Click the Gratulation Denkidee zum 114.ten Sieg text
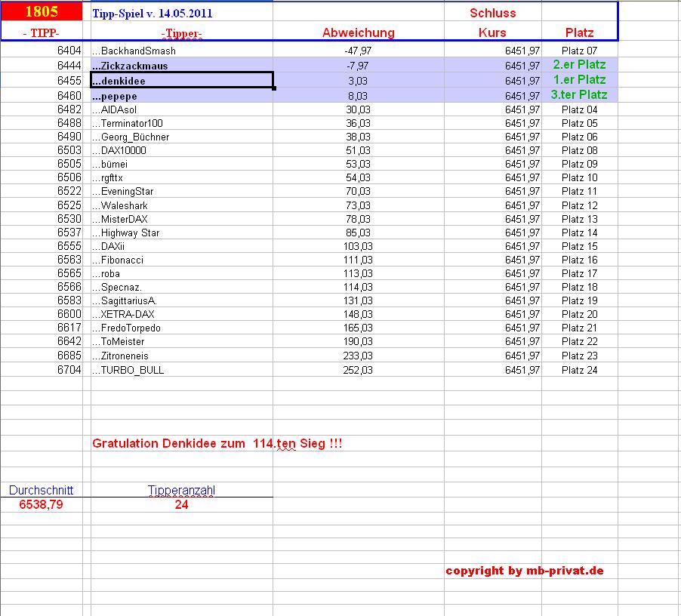The width and height of the screenshot is (681, 616). pos(217,444)
